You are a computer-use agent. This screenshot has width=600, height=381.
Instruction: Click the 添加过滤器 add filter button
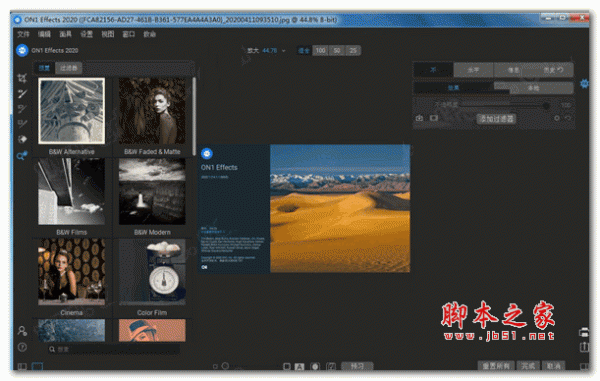496,119
